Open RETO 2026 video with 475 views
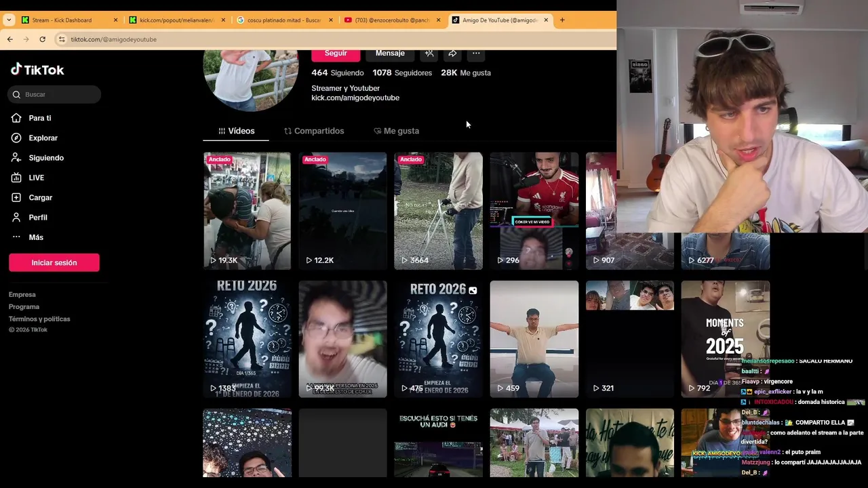 (439, 339)
